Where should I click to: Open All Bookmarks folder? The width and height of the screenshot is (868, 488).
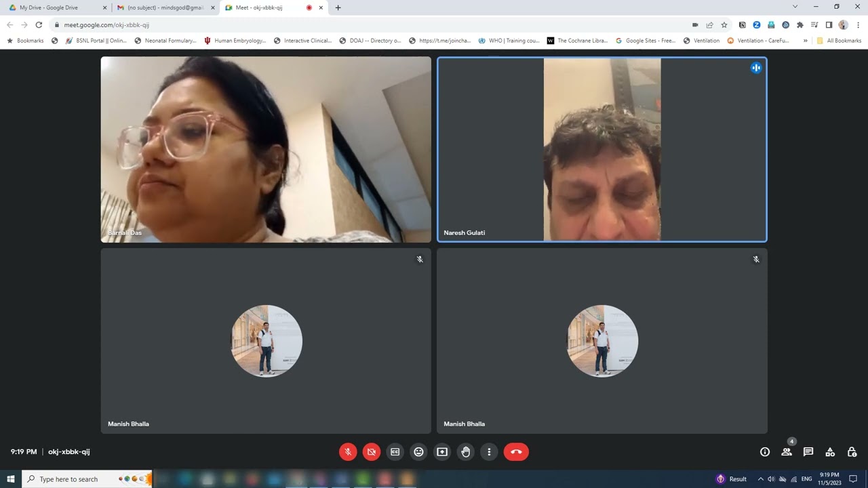[839, 41]
